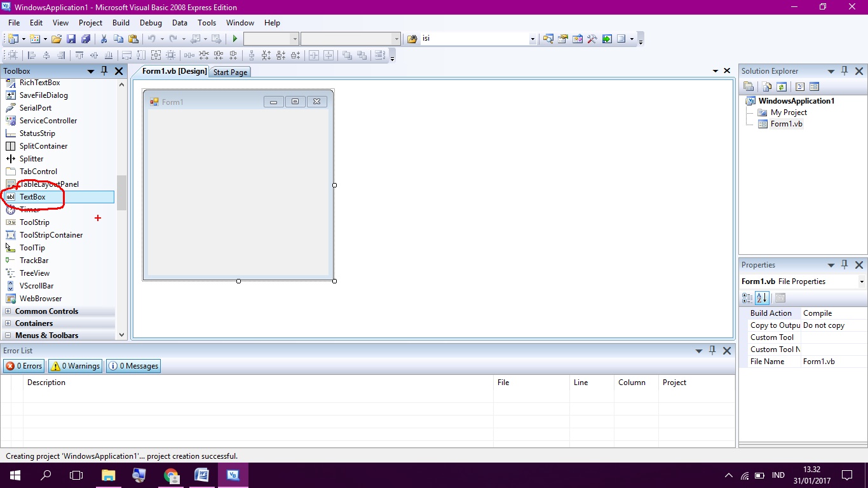Open the Properties object selector dropdown
This screenshot has height=488, width=868.
tap(862, 281)
